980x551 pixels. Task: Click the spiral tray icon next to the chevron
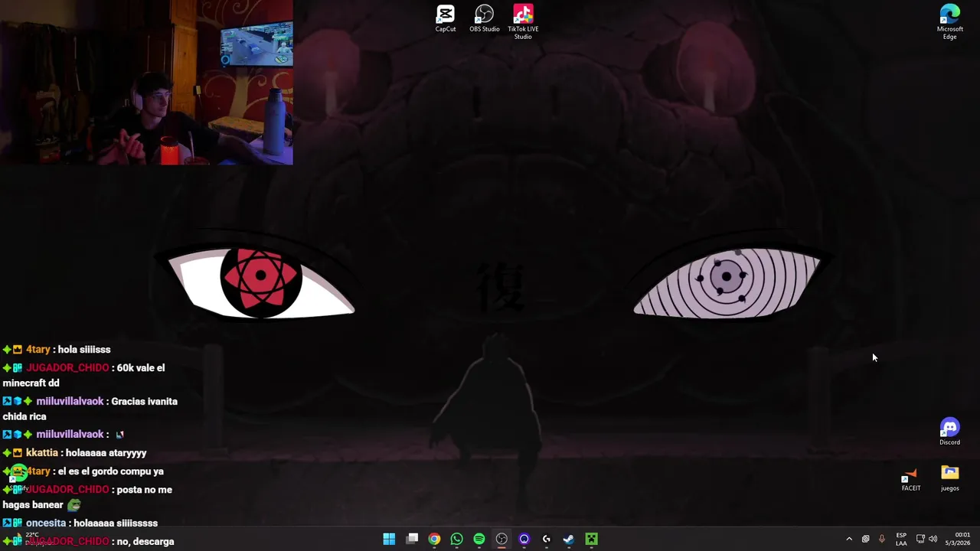coord(866,540)
